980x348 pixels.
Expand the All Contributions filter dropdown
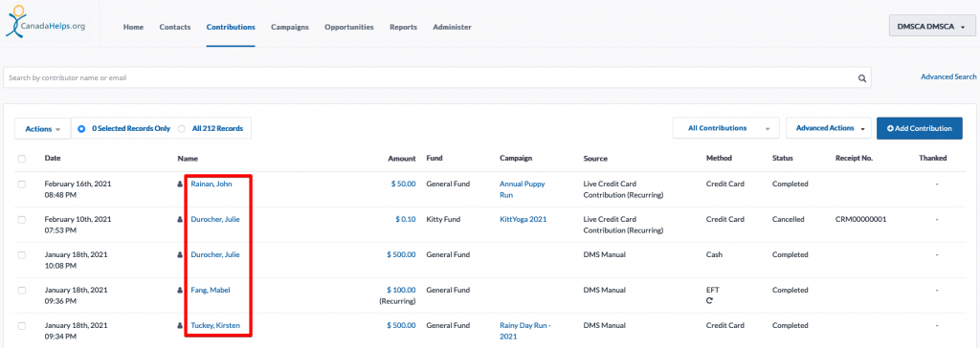coord(725,128)
